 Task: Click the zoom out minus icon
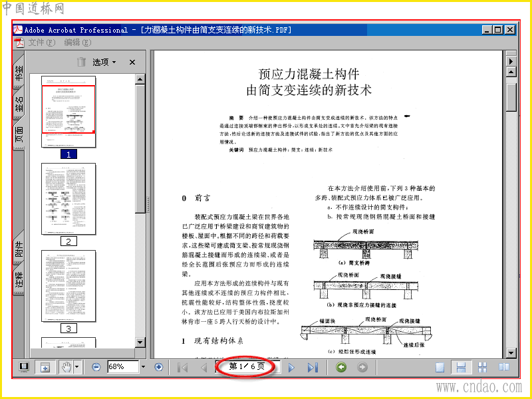pyautogui.click(x=96, y=367)
